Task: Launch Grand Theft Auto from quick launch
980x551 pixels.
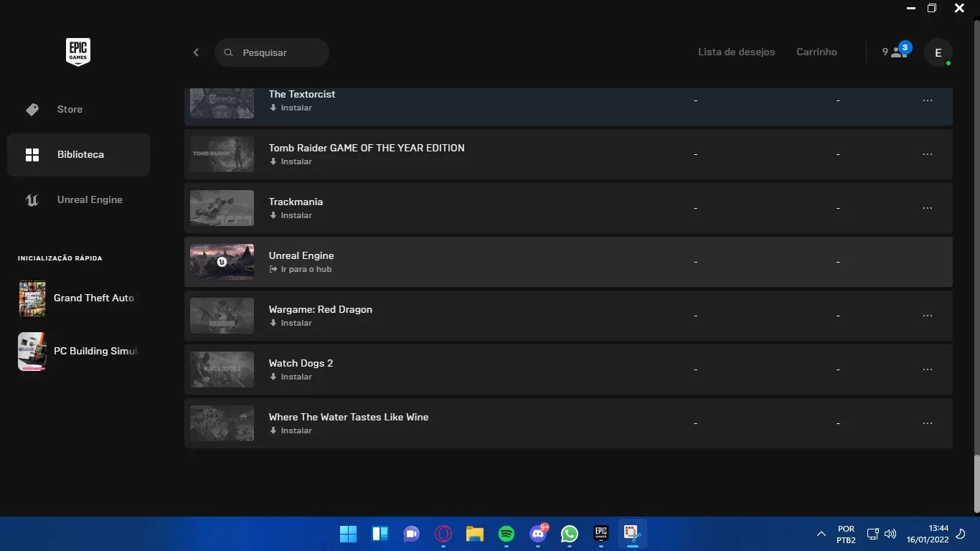Action: 77,298
